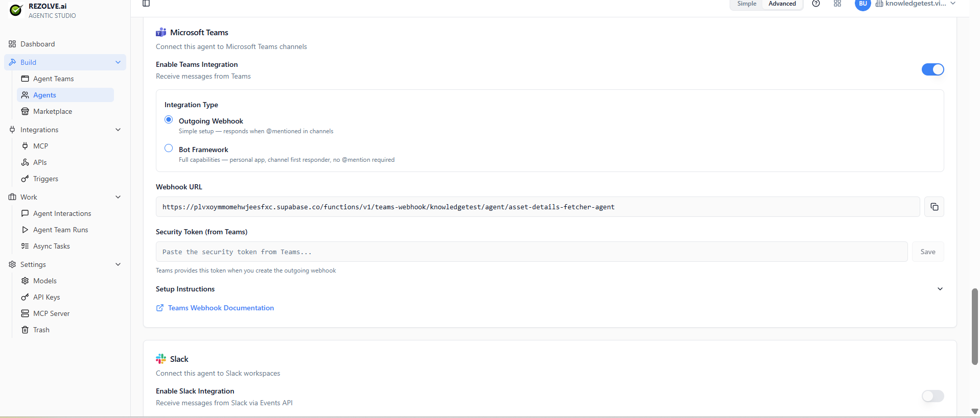The width and height of the screenshot is (980, 418).
Task: Open the Dashboard menu item
Action: click(x=65, y=44)
